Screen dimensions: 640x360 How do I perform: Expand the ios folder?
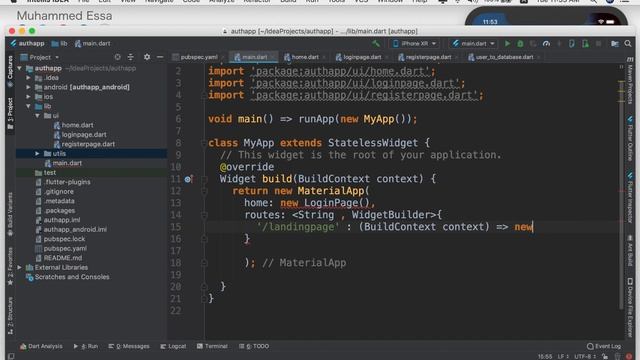point(29,97)
